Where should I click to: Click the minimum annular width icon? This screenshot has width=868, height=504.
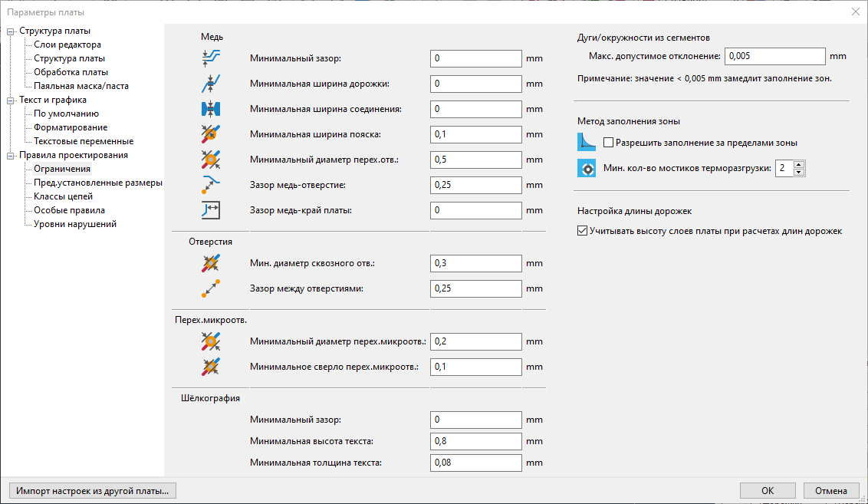[x=210, y=134]
